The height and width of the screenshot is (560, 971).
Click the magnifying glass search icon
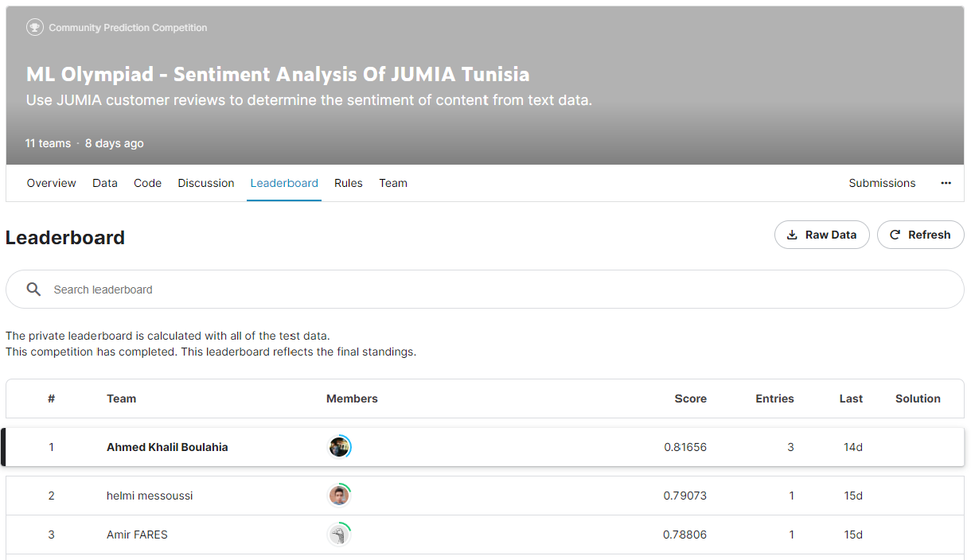(33, 289)
